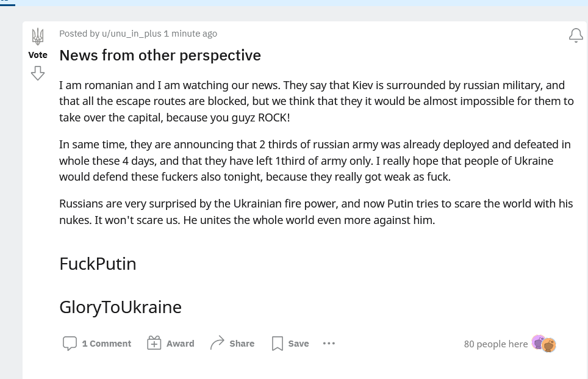Open the 1 Comment link
This screenshot has width=588, height=379.
point(107,344)
